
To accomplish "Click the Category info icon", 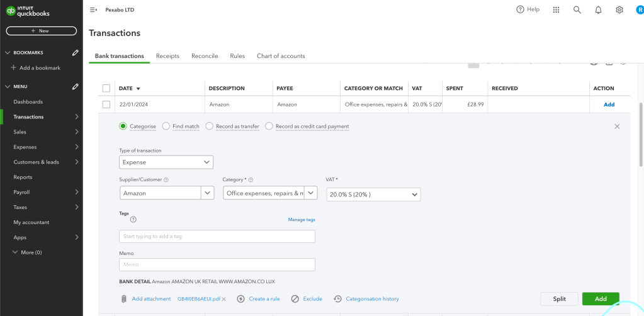I will [251, 179].
